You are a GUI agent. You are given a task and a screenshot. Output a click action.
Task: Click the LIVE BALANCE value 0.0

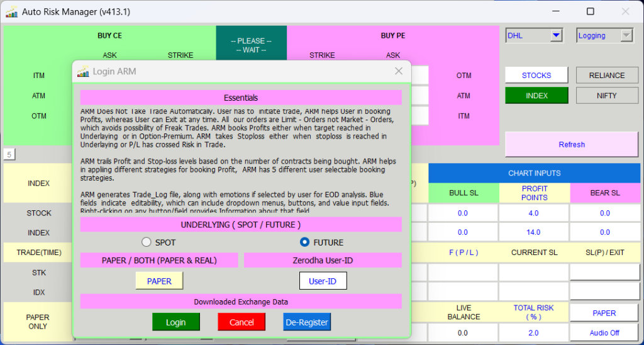(x=462, y=332)
